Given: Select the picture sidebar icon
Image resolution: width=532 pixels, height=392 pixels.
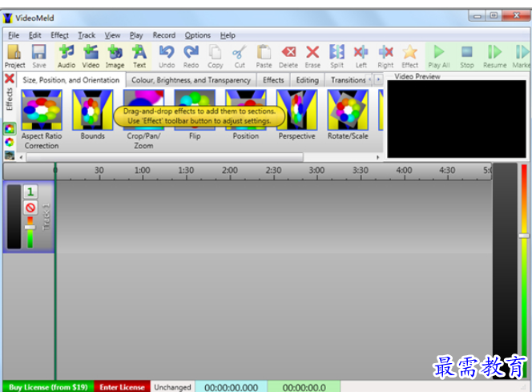Looking at the screenshot, I should click(x=10, y=155).
